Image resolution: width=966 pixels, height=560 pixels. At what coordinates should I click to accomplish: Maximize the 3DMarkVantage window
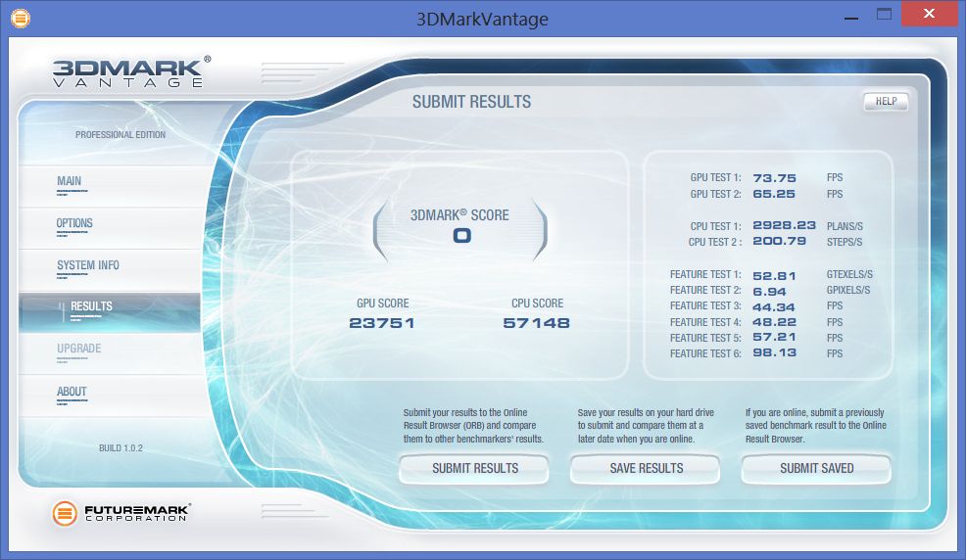click(884, 15)
